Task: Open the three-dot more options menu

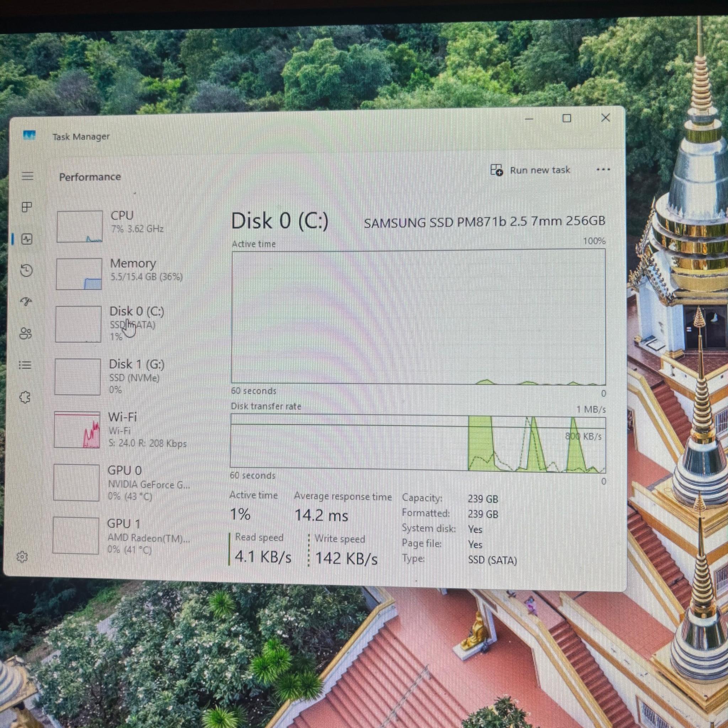Action: (603, 170)
